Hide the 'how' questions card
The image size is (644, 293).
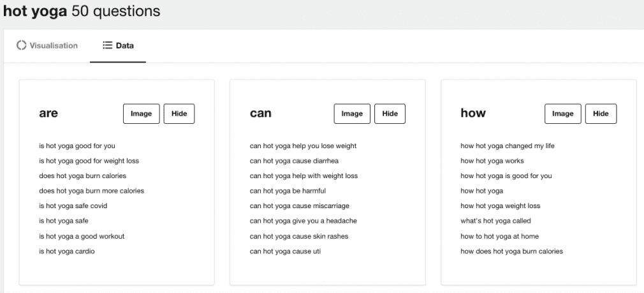click(601, 114)
